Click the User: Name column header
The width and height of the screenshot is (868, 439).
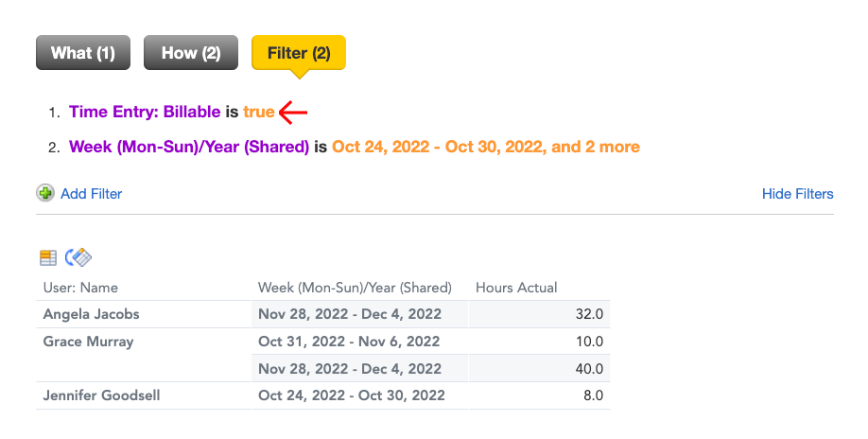(x=80, y=288)
